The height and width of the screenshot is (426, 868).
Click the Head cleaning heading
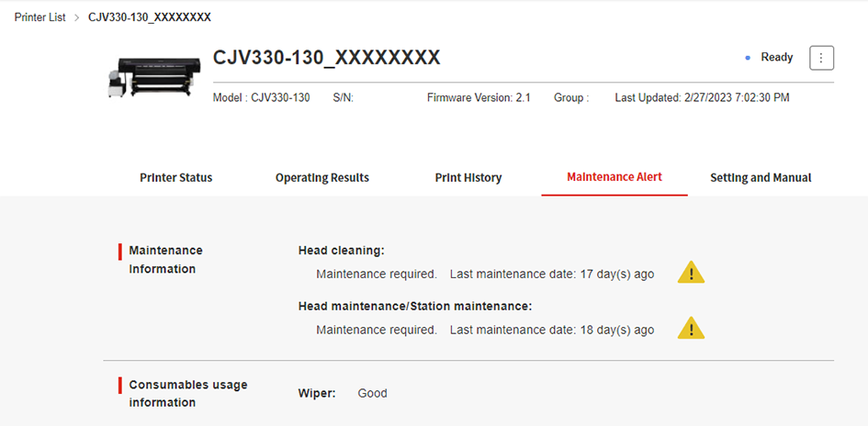[341, 250]
